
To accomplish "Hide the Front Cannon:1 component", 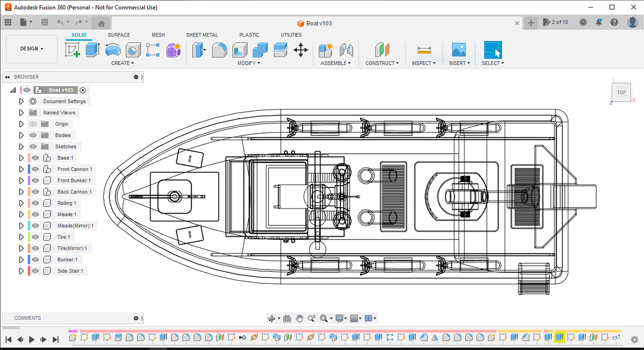I will pyautogui.click(x=35, y=169).
